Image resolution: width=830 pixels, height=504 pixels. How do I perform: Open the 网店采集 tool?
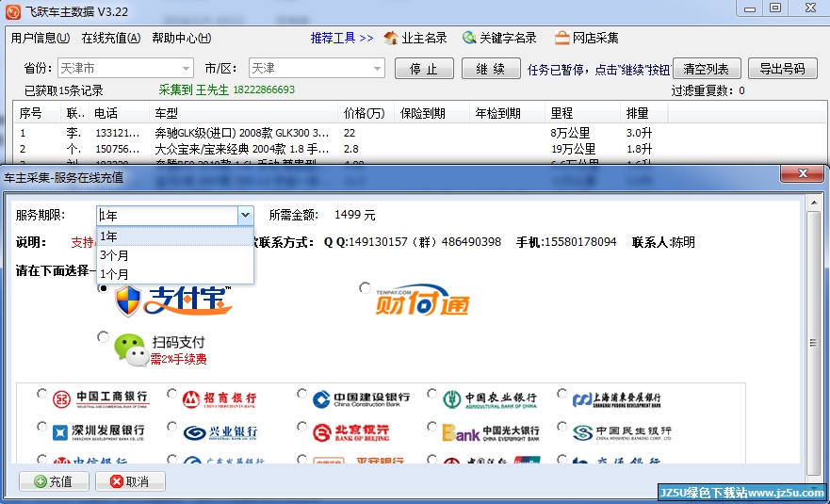click(x=587, y=38)
